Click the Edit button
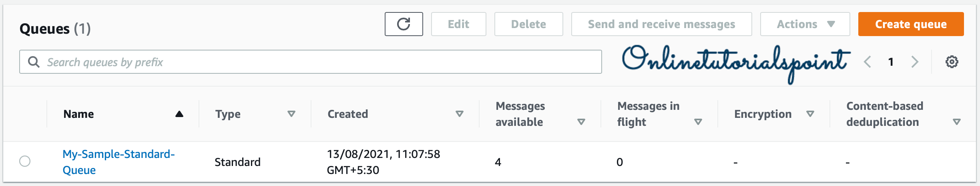The height and width of the screenshot is (186, 980). tap(458, 24)
